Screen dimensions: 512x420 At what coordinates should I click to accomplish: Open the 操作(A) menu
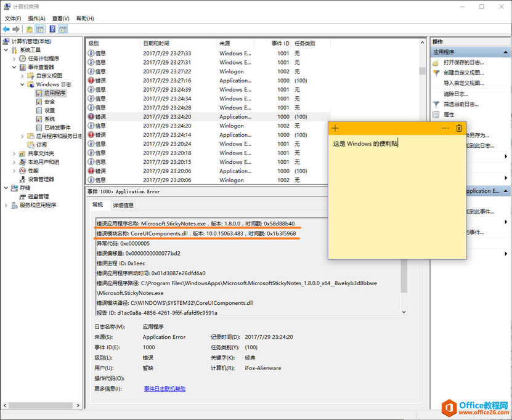(x=37, y=18)
